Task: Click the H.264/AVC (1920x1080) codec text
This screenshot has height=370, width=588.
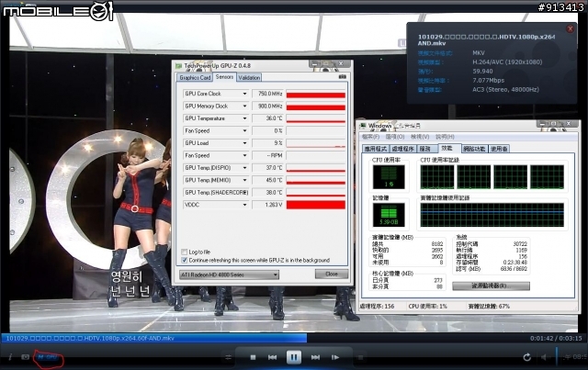Action: 507,62
